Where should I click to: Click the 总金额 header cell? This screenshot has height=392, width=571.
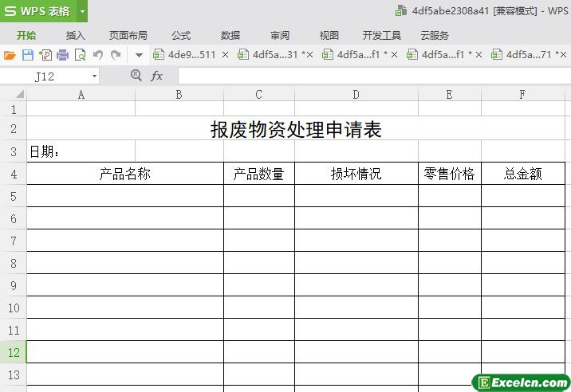[523, 174]
